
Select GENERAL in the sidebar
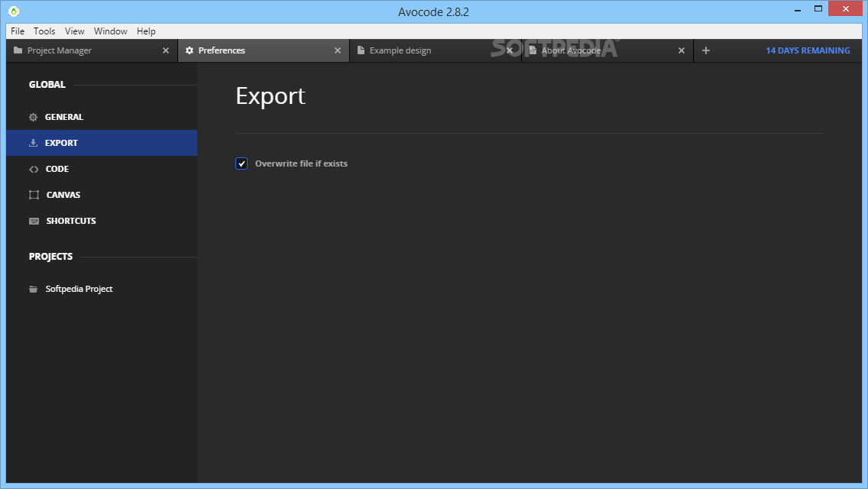tap(102, 117)
